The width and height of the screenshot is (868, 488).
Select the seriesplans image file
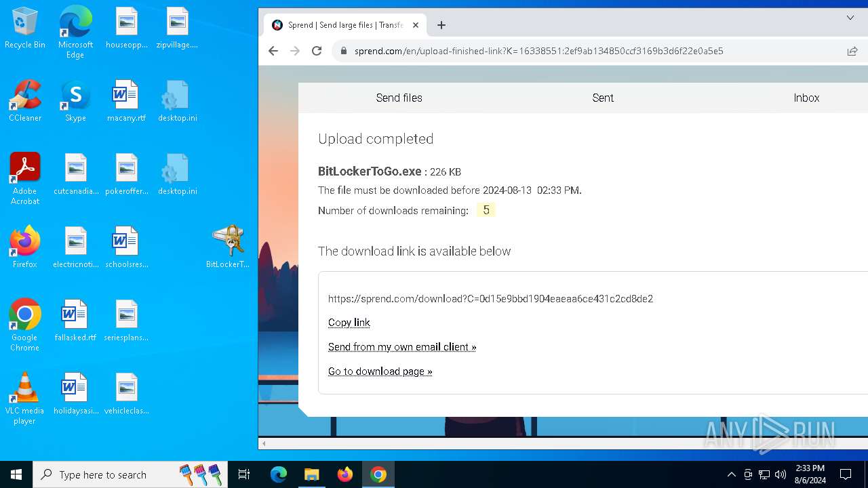pos(127,321)
